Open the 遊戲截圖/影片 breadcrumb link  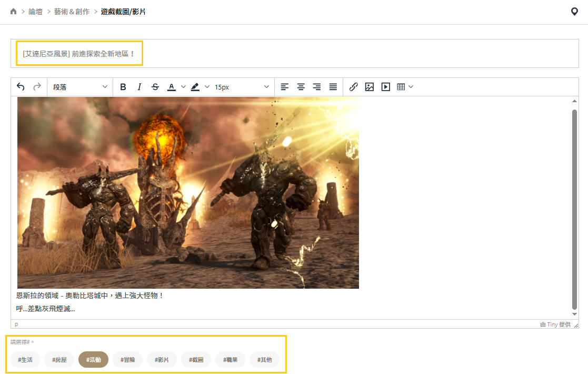coord(123,12)
